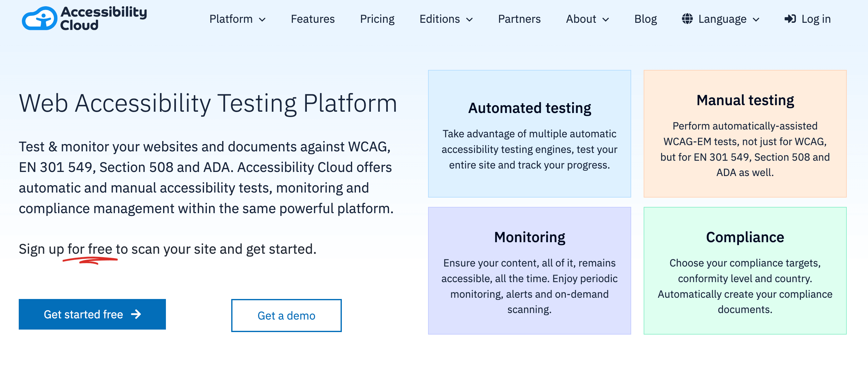Click the Platform menu label
The width and height of the screenshot is (868, 382).
[x=231, y=19]
